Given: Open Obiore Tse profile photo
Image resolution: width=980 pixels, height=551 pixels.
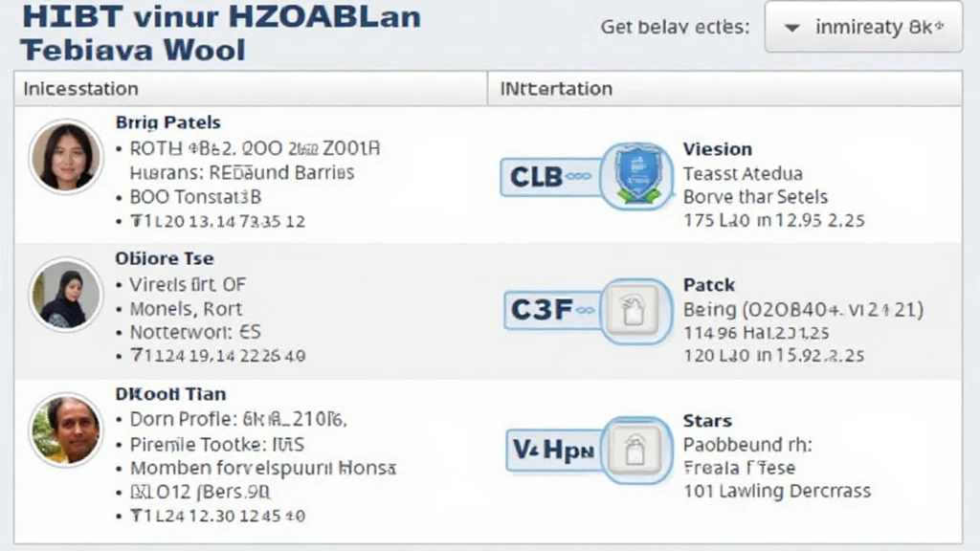Looking at the screenshot, I should 66,294.
